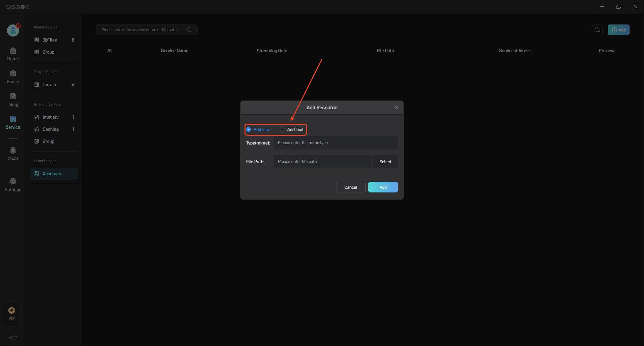This screenshot has height=346, width=644.
Task: Click the top-right Add button
Action: [x=619, y=30]
